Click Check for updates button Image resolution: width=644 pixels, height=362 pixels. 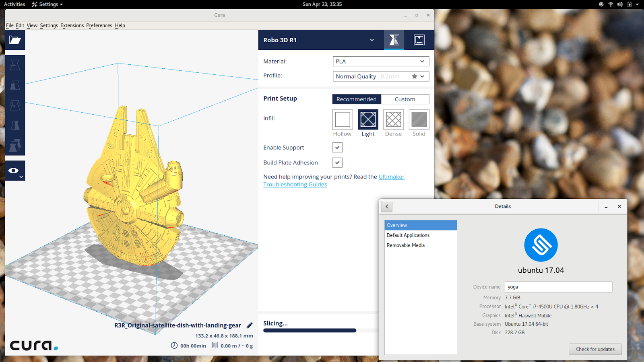click(x=595, y=349)
